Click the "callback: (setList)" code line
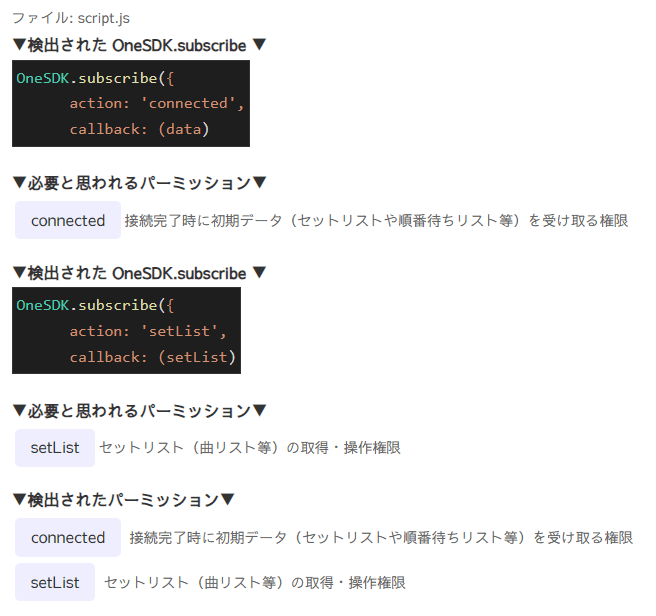This screenshot has width=656, height=616. coord(153,357)
